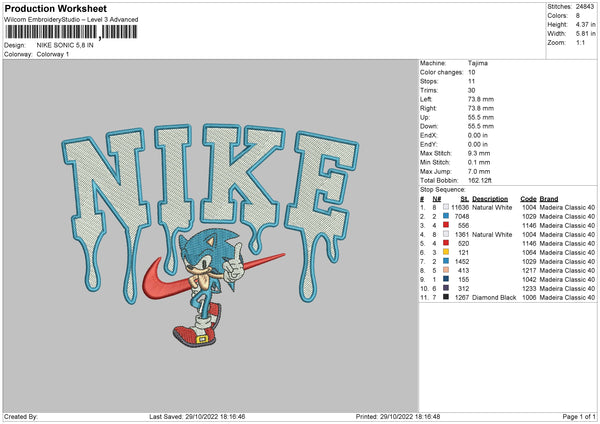Screen dimensions: 600x424
Task: Click the Max Jump value '7.0 mm'
Action: (479, 172)
